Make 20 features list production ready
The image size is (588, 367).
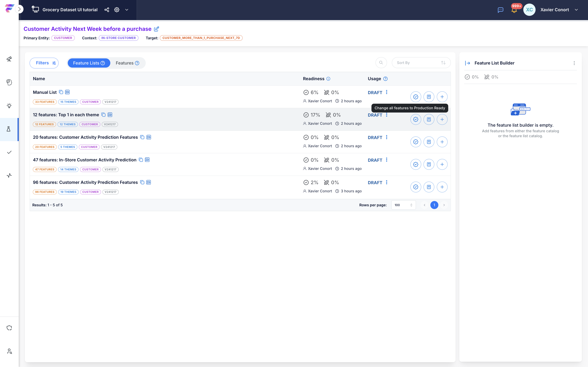pyautogui.click(x=416, y=142)
